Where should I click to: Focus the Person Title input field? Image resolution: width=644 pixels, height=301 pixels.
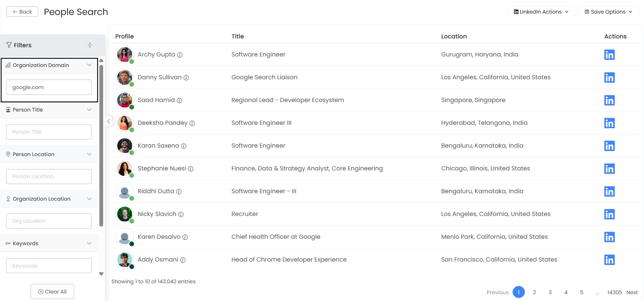click(x=49, y=132)
